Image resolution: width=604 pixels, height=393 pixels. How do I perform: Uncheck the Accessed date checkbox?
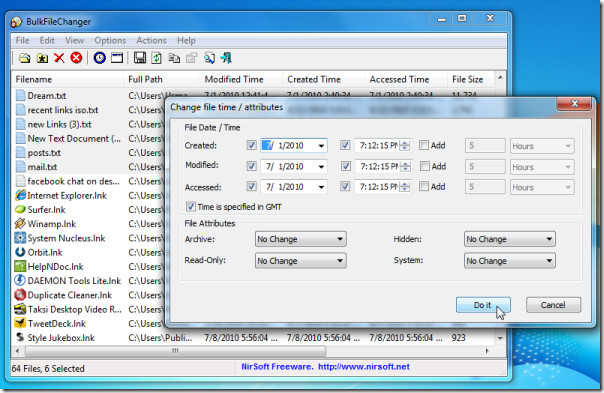[252, 186]
